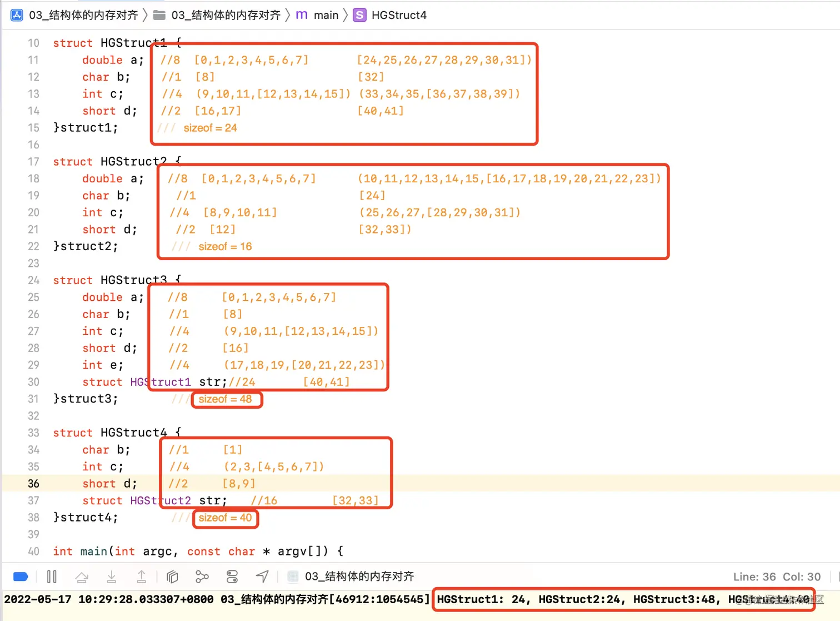The width and height of the screenshot is (840, 621).
Task: Click 'sizeof = 40' comment
Action: (x=225, y=518)
